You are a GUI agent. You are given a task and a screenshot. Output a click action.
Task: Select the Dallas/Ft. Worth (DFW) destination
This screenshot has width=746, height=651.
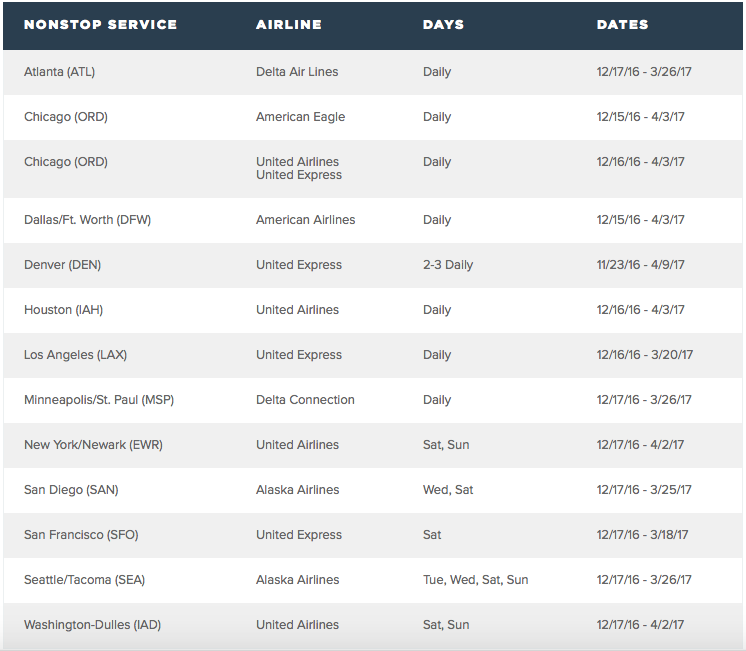click(87, 220)
